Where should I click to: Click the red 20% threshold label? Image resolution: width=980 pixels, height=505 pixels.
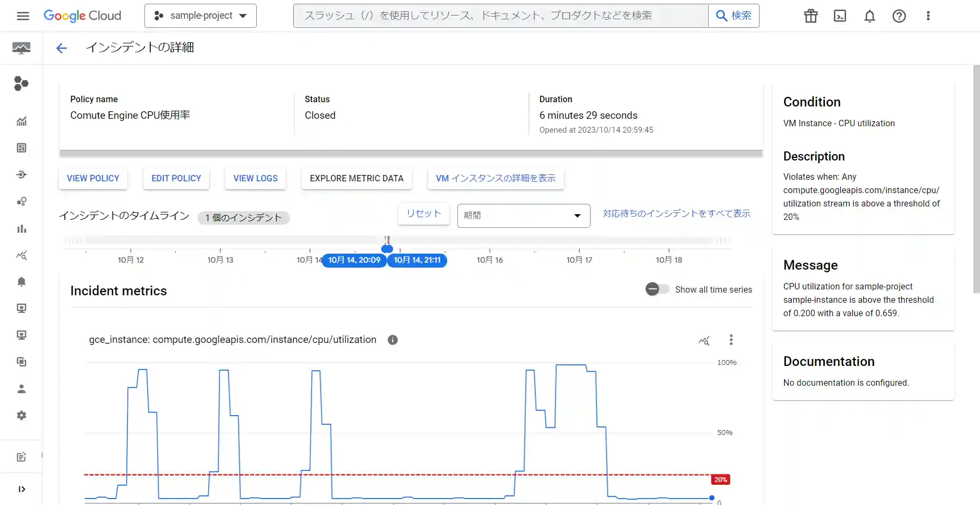(x=721, y=480)
